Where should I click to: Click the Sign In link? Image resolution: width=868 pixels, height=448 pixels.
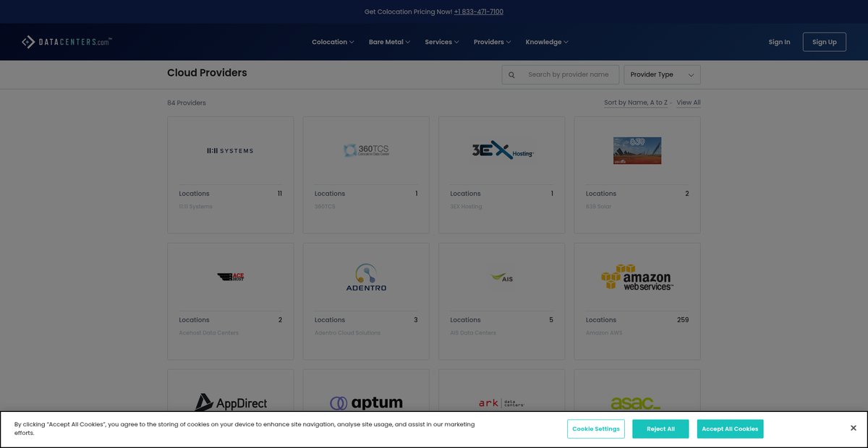[x=779, y=42]
